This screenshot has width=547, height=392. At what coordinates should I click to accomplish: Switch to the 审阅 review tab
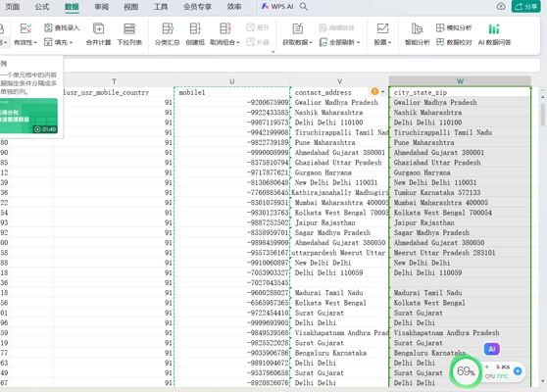102,6
